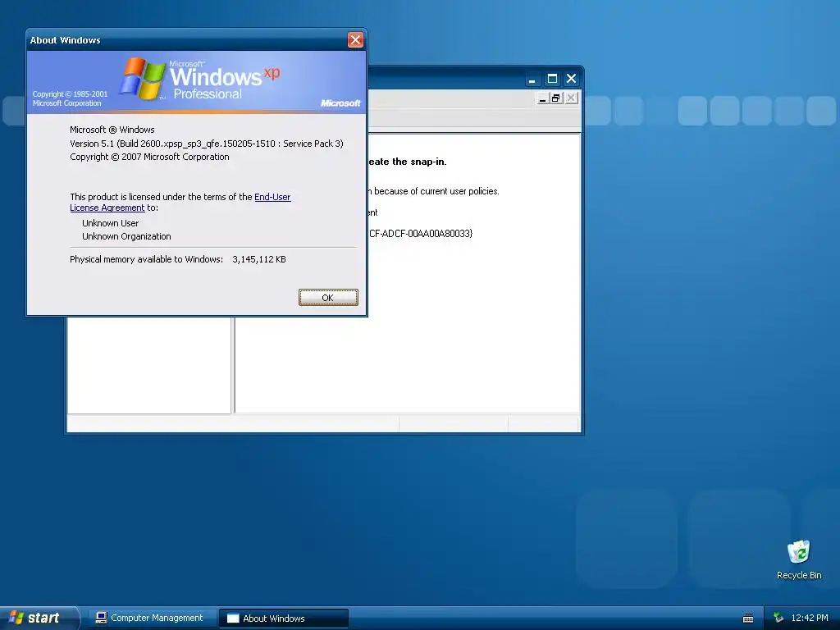
Task: Open the End-User License Agreement link
Action: click(272, 197)
